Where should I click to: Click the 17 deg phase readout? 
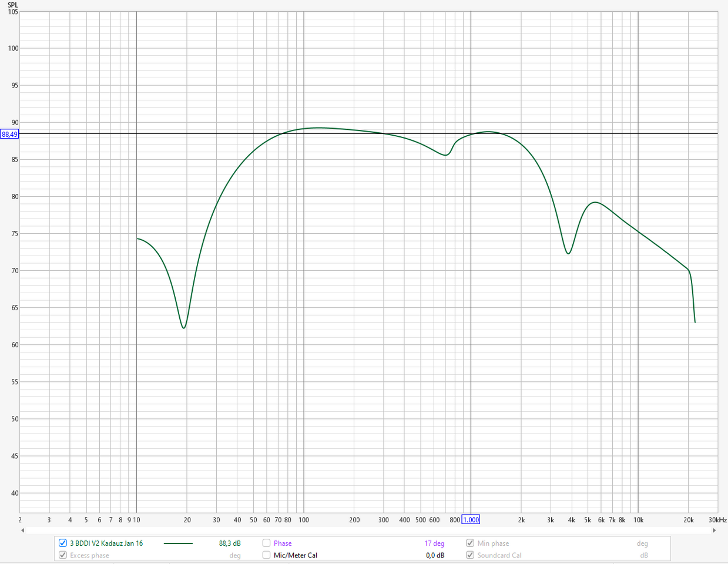tap(434, 543)
